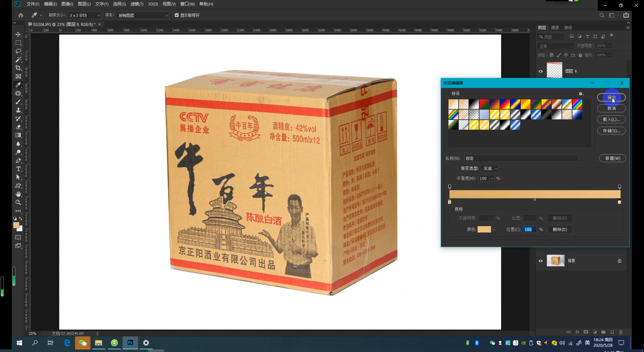This screenshot has width=644, height=352.
Task: Open the stop color dropdown arrow
Action: point(494,230)
